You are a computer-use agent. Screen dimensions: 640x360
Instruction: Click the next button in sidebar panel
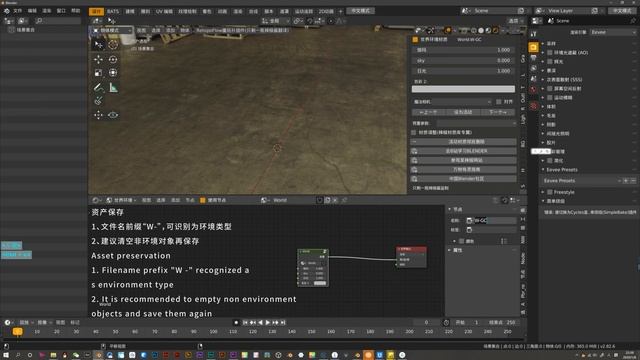[498, 112]
